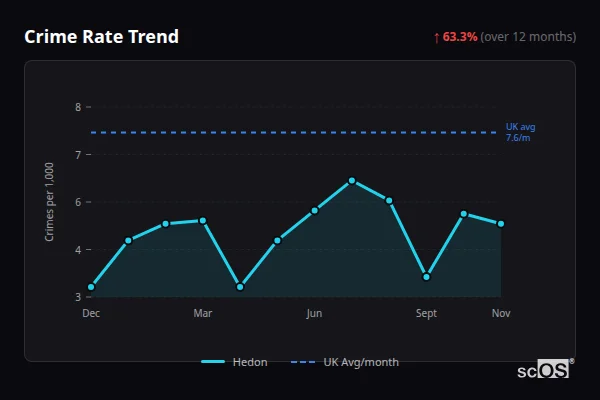
Task: Click the 'UK avg 7.6/m' annotation
Action: [520, 132]
